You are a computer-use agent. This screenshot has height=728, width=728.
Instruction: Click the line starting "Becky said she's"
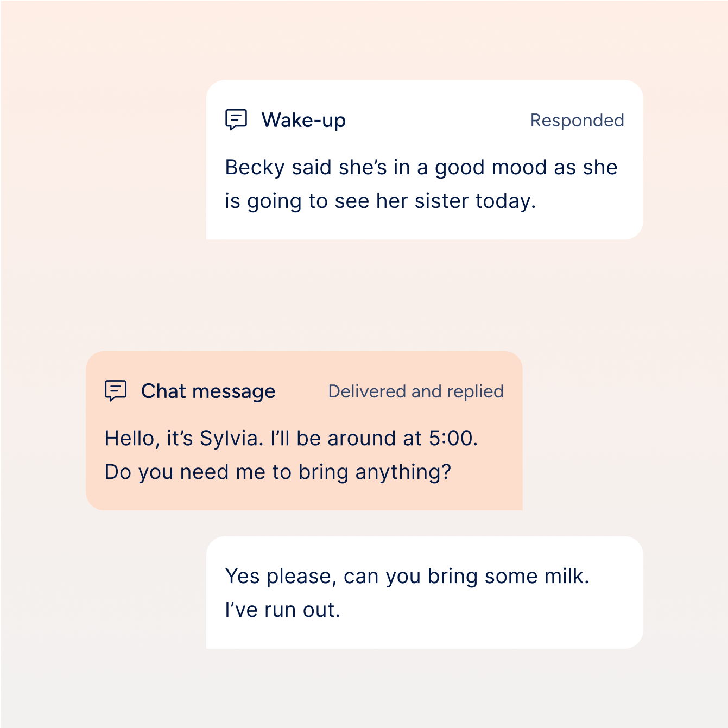pos(421,167)
